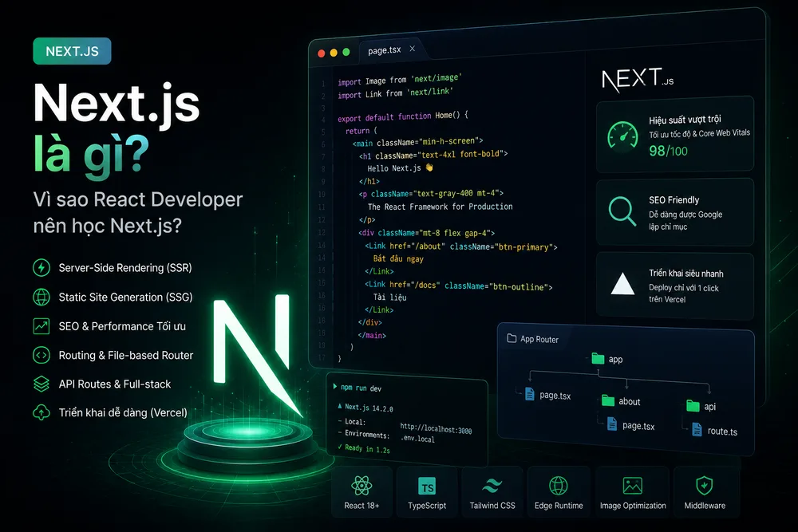This screenshot has width=798, height=532.
Task: Click the 'export default function Home()' line
Action: (x=402, y=116)
